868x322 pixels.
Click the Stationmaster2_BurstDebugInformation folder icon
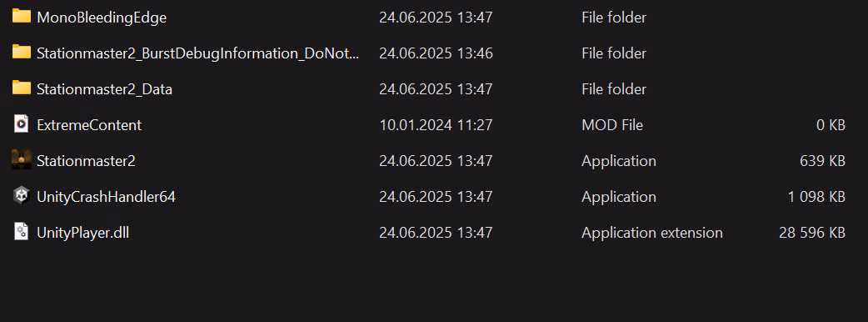click(22, 52)
